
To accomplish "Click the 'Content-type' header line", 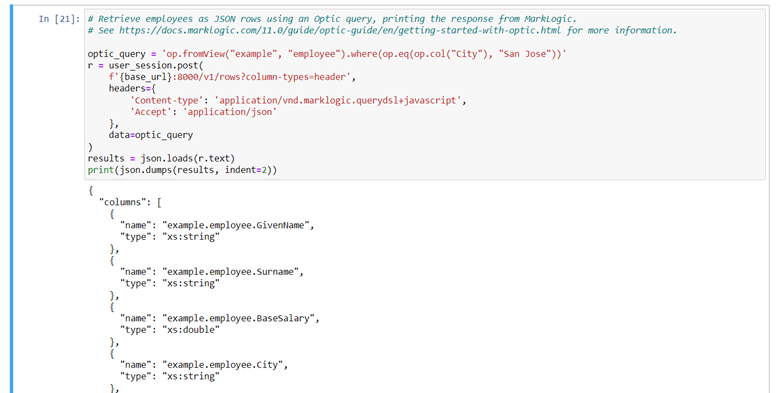I will [298, 100].
